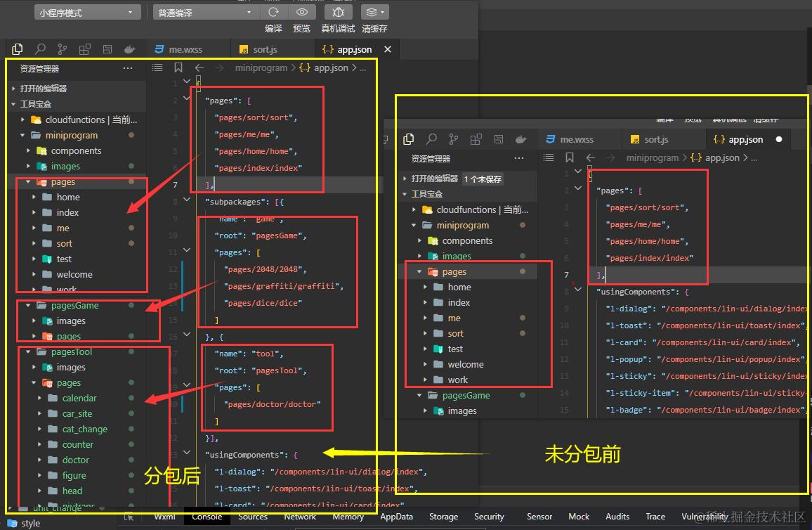Screen dimensions: 812x530
Task: Select components folder in left window
Action: (x=76, y=150)
